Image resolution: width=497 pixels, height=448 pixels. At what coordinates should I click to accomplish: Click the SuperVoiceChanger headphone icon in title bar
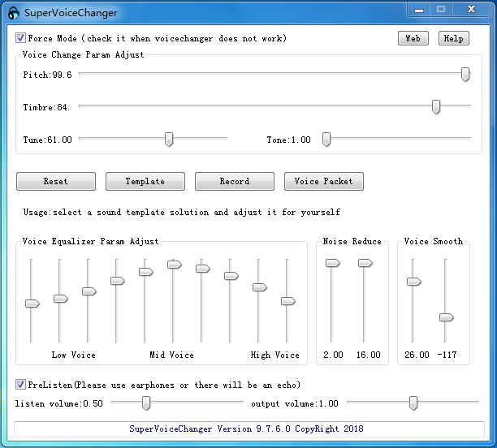(13, 13)
